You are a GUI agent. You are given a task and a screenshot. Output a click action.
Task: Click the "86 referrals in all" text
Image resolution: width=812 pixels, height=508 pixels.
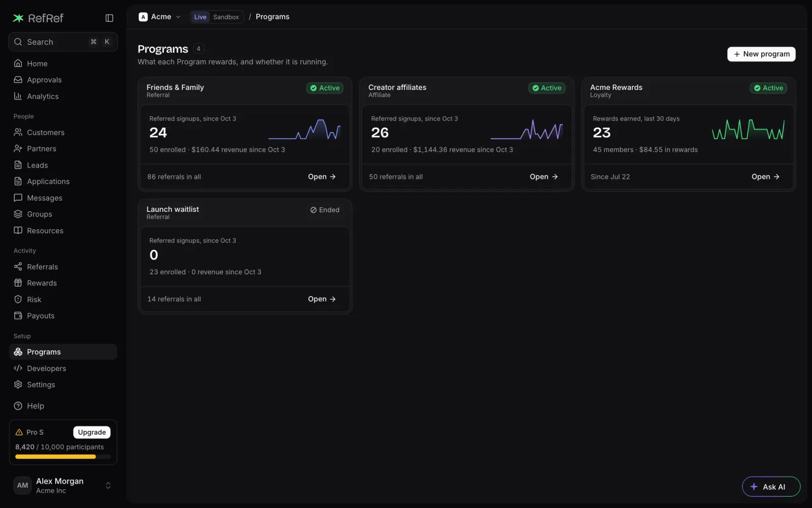pos(174,177)
